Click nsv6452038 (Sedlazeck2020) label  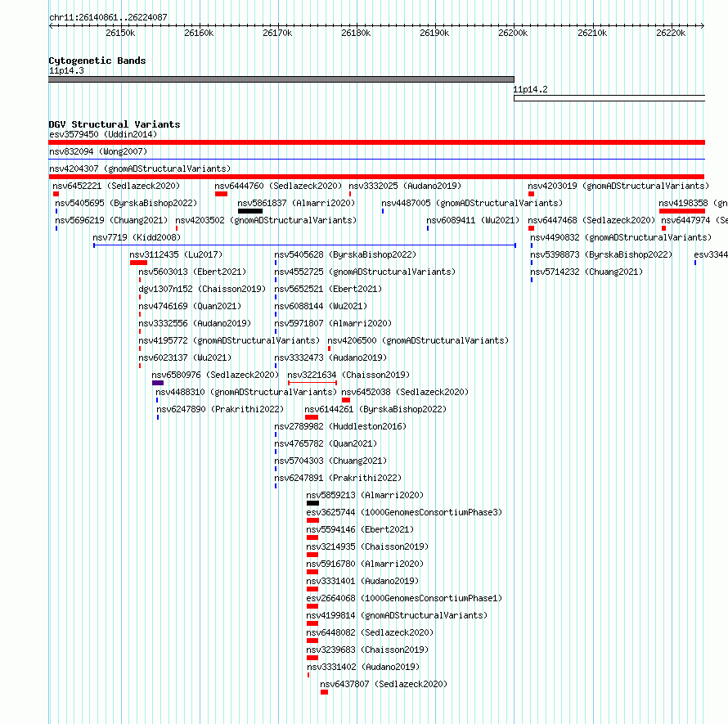pyautogui.click(x=405, y=392)
